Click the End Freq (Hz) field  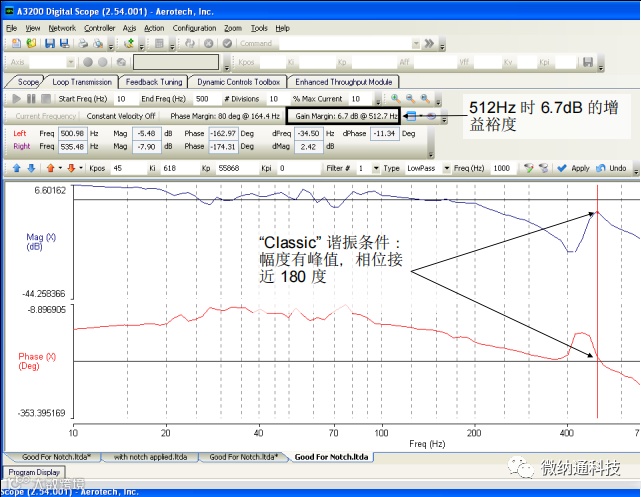click(x=206, y=99)
